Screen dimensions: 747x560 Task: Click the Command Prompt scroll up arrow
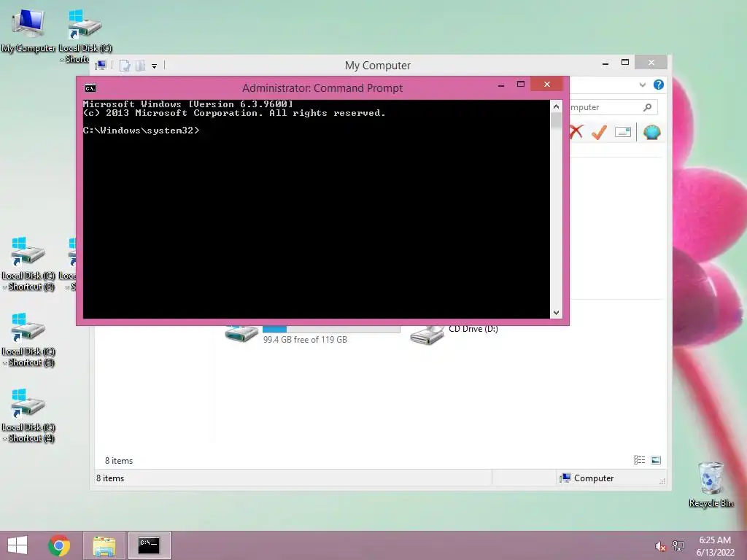(556, 106)
